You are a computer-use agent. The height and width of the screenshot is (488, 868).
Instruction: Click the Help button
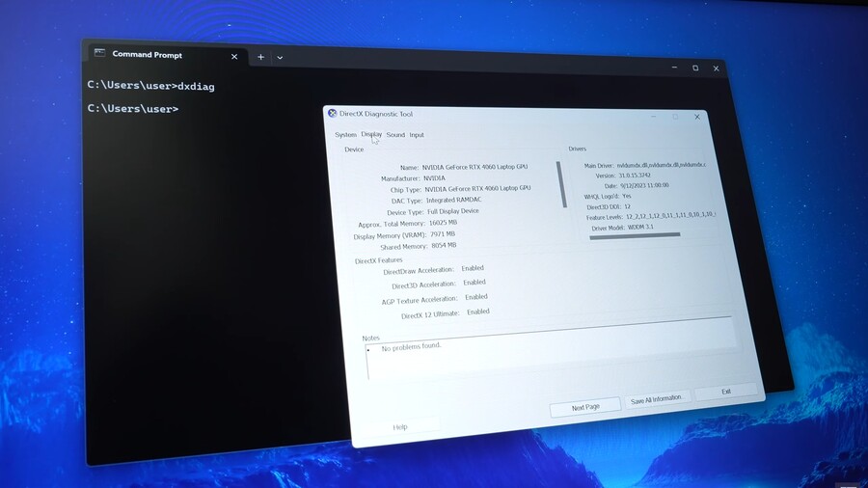pyautogui.click(x=400, y=426)
